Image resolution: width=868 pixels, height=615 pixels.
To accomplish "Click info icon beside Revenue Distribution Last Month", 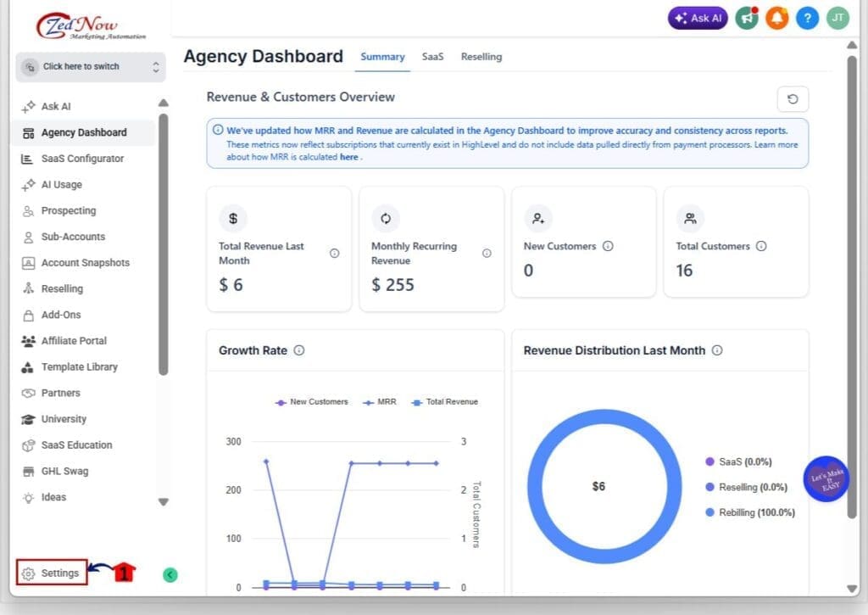I will 717,350.
